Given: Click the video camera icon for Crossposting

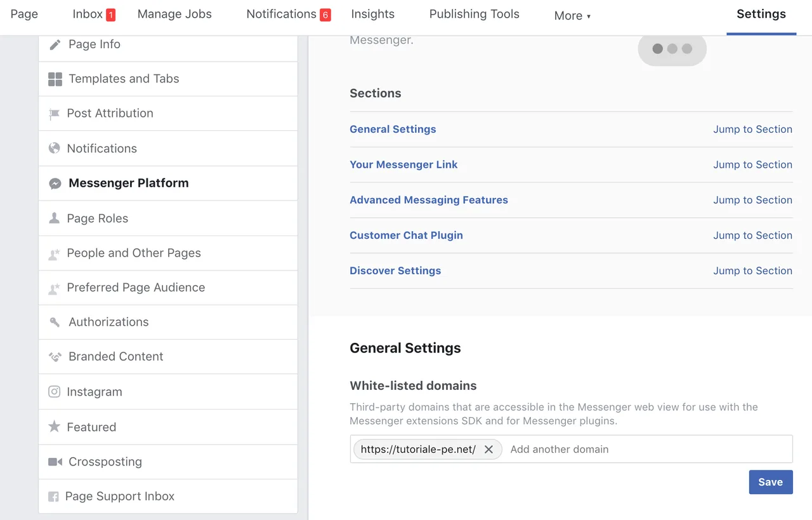Looking at the screenshot, I should [x=55, y=462].
